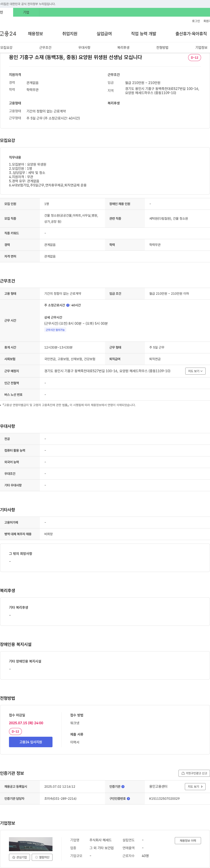
Task: Click the 주 소정근로시간 help icon
Action: (x=68, y=305)
